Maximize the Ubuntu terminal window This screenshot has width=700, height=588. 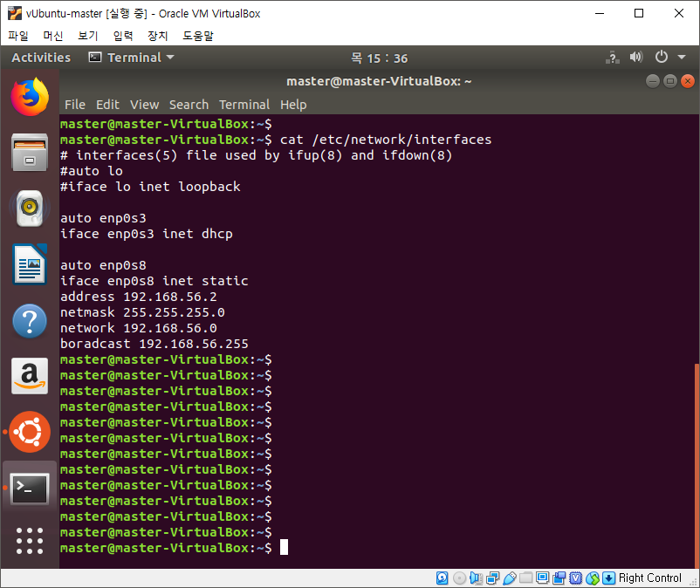click(669, 81)
